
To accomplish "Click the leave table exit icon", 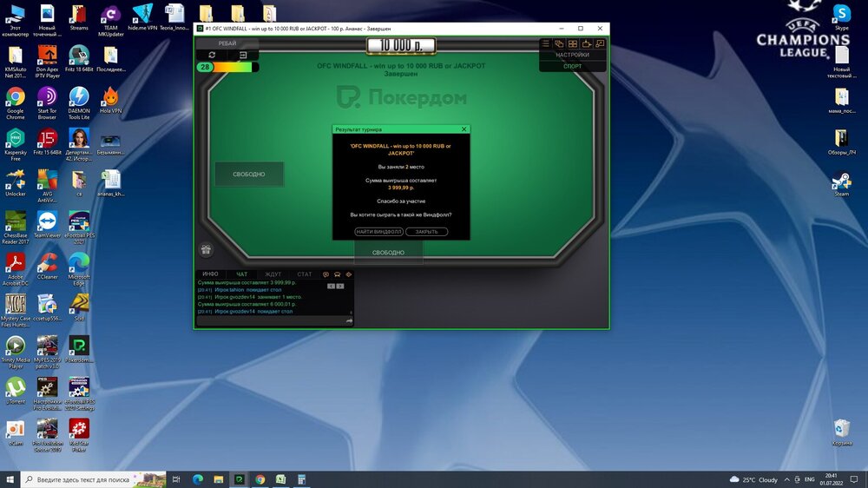I will click(x=244, y=55).
